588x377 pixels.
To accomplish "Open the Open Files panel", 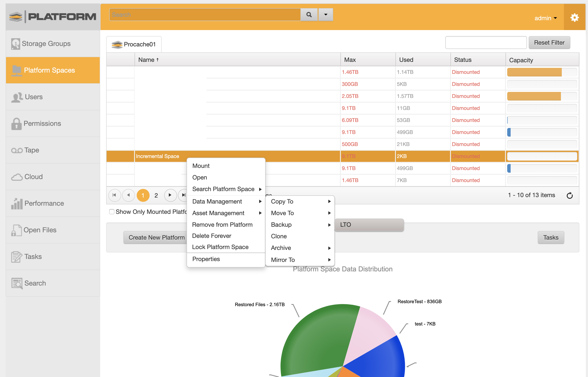I will [40, 230].
